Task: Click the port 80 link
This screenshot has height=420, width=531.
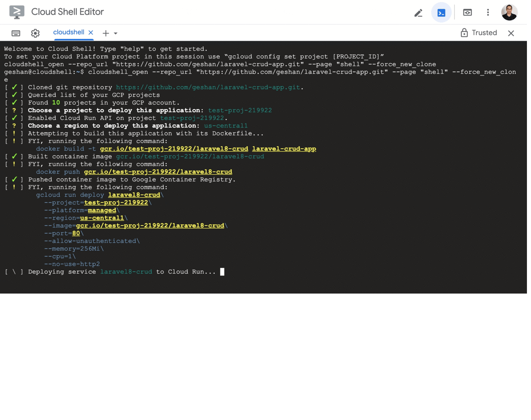Action: (76, 233)
